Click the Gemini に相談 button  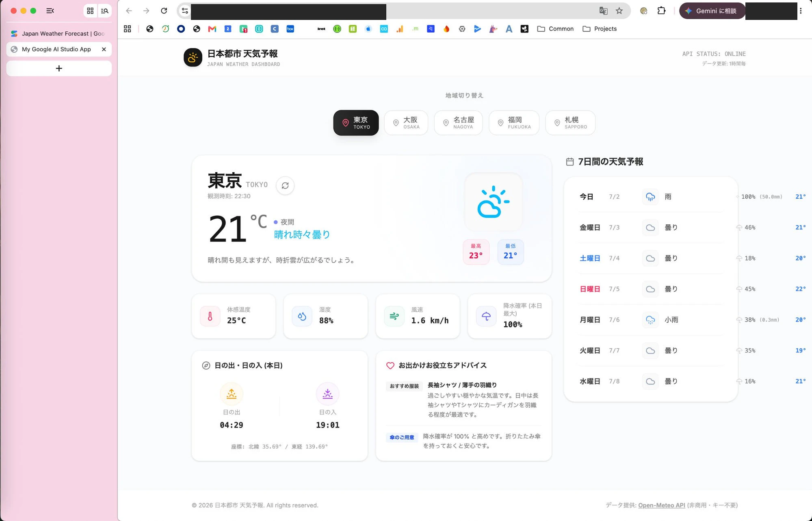point(712,11)
